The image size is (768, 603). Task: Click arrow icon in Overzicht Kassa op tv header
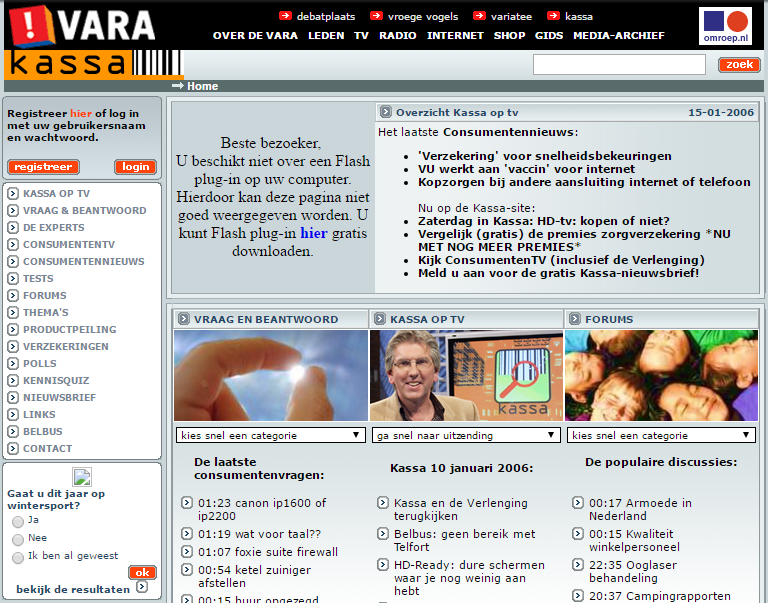pyautogui.click(x=386, y=112)
